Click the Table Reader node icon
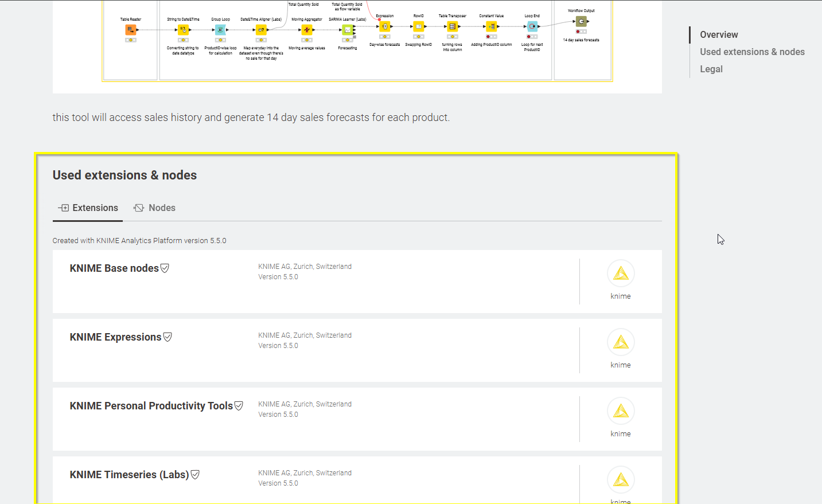The width and height of the screenshot is (822, 504). click(131, 30)
